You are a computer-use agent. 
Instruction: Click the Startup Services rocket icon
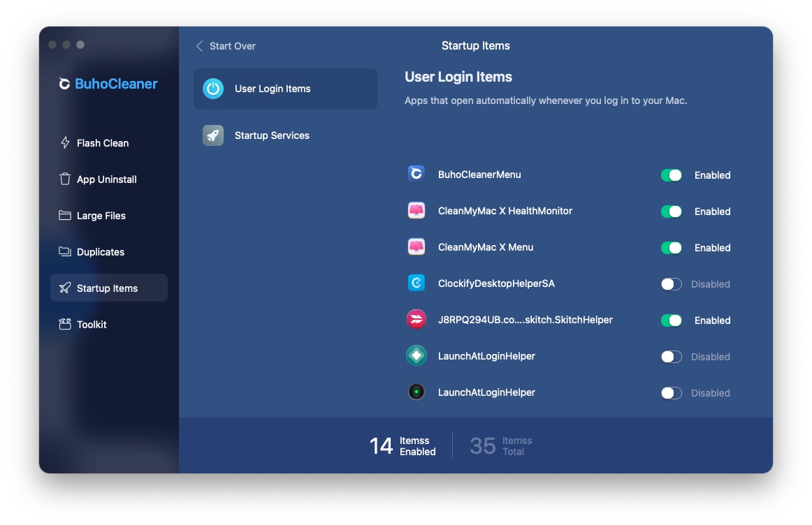(x=213, y=135)
